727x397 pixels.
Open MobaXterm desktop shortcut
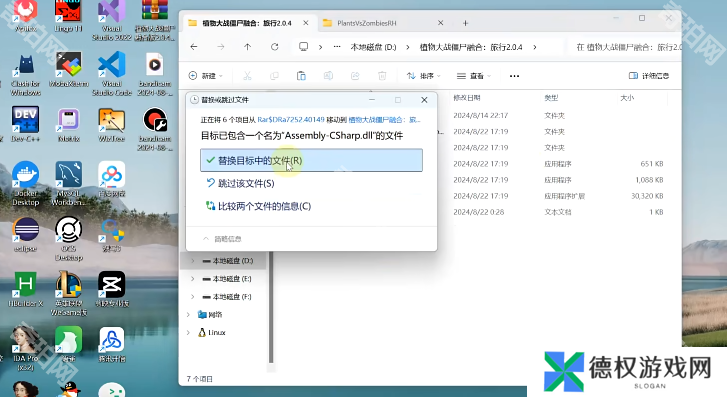[x=69, y=70]
